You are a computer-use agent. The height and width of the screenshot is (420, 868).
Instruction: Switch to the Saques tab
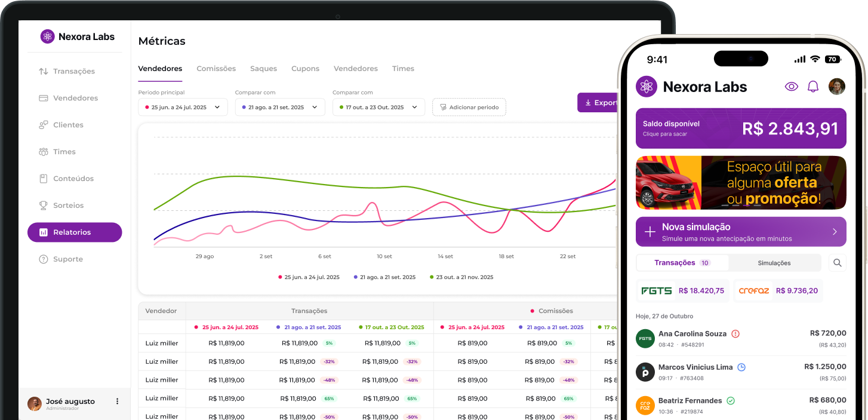tap(263, 69)
